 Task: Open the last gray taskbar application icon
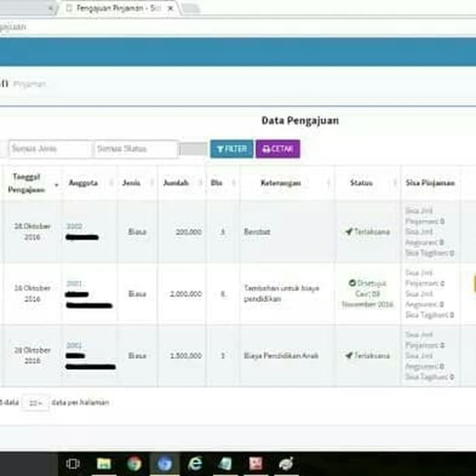pos(286,464)
